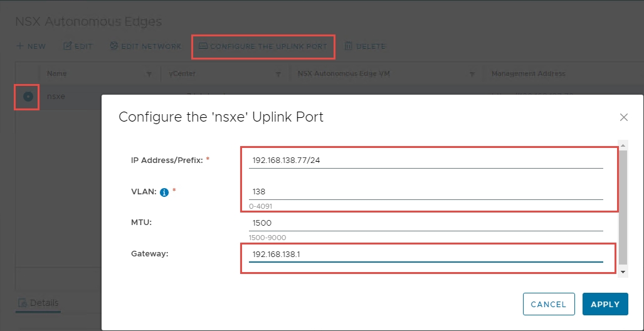Click the NEW toolbar button
The height and width of the screenshot is (331, 644).
(x=31, y=46)
